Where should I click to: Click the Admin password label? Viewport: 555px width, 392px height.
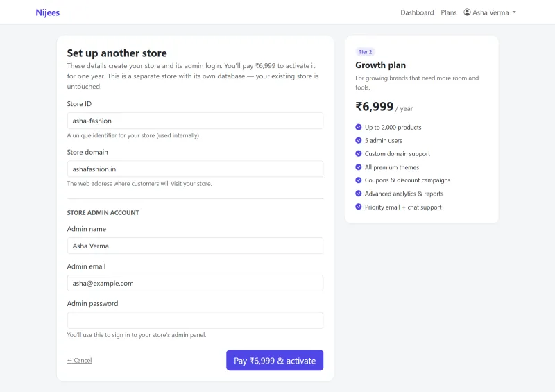point(92,303)
